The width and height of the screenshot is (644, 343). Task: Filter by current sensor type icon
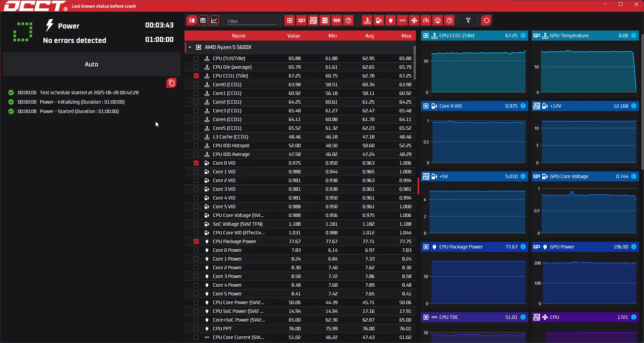pyautogui.click(x=402, y=21)
